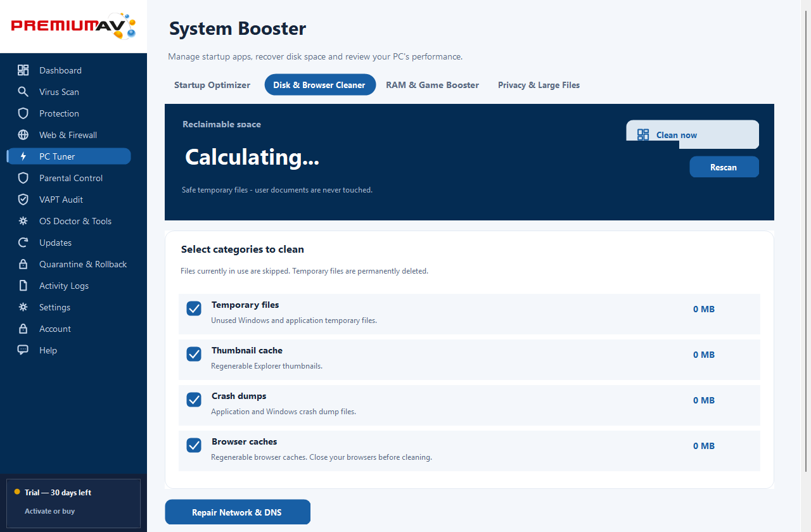Uncheck the Temporary files checkbox

point(194,308)
